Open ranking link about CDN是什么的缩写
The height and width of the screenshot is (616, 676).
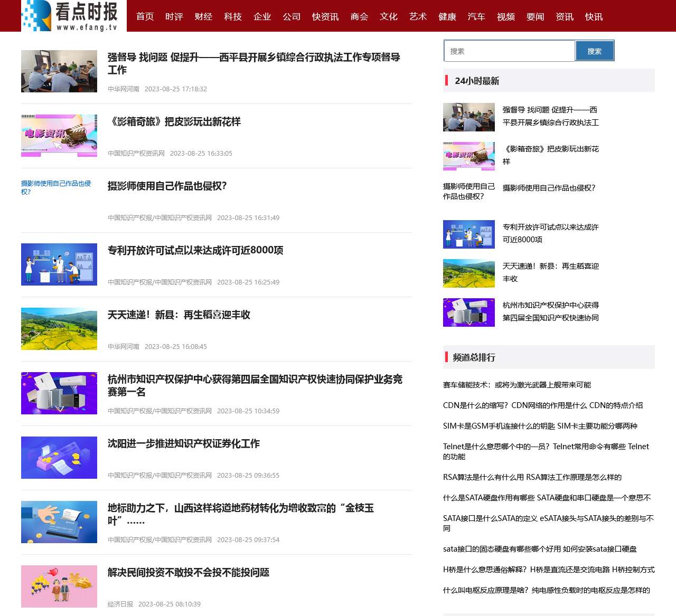click(543, 405)
